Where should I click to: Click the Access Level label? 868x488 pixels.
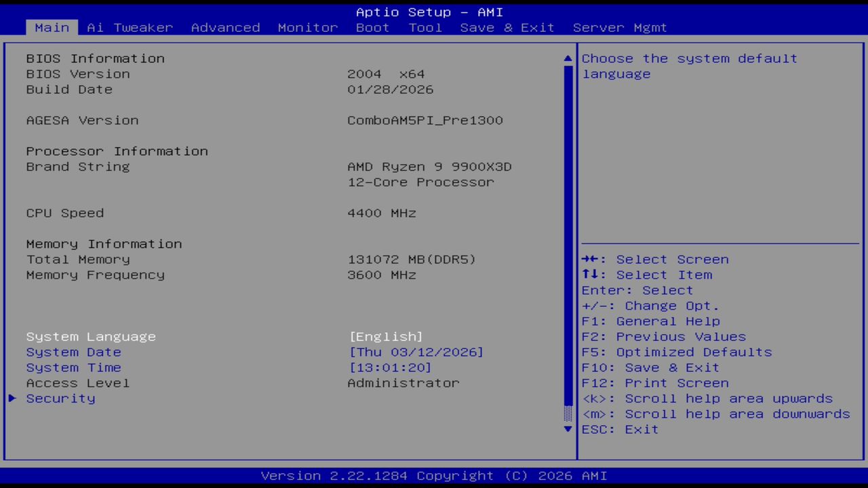(x=78, y=383)
